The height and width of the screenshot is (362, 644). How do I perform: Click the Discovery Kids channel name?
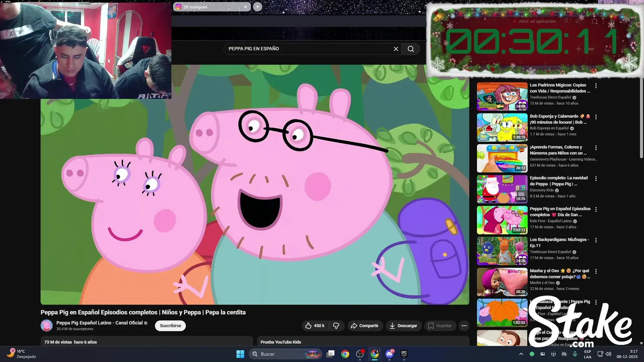click(x=541, y=191)
